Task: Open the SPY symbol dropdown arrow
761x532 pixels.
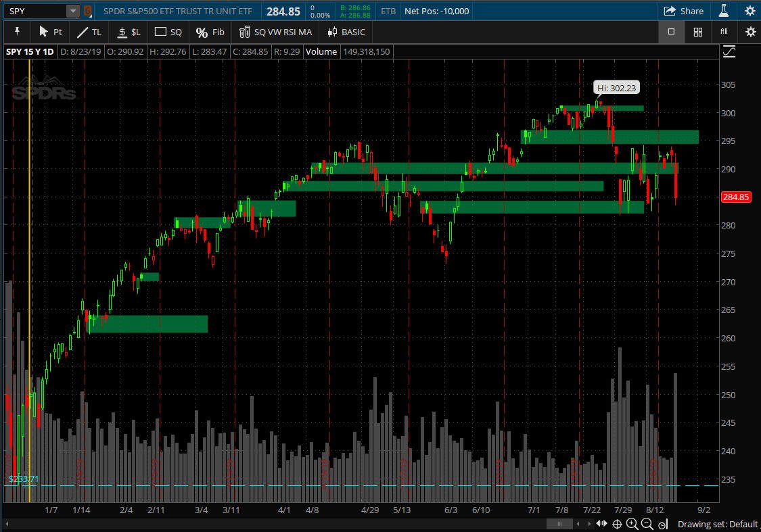Action: (73, 11)
